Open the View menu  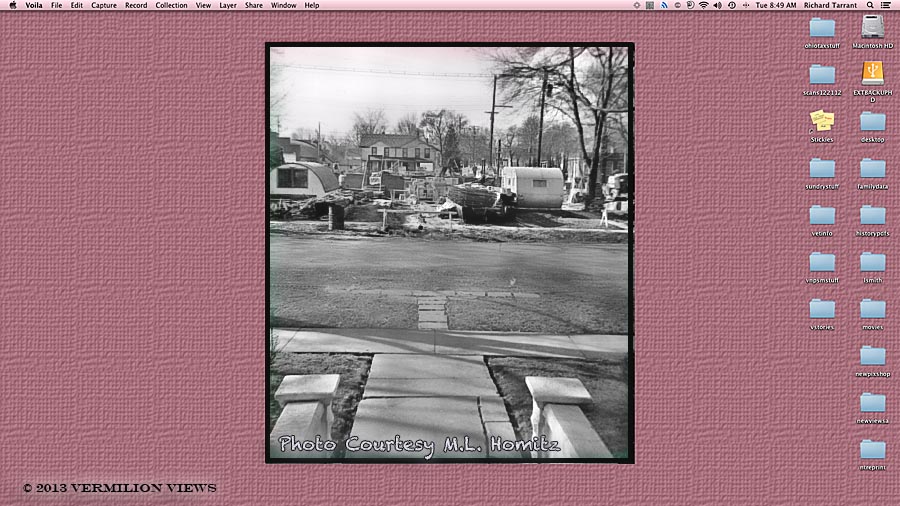(x=203, y=5)
